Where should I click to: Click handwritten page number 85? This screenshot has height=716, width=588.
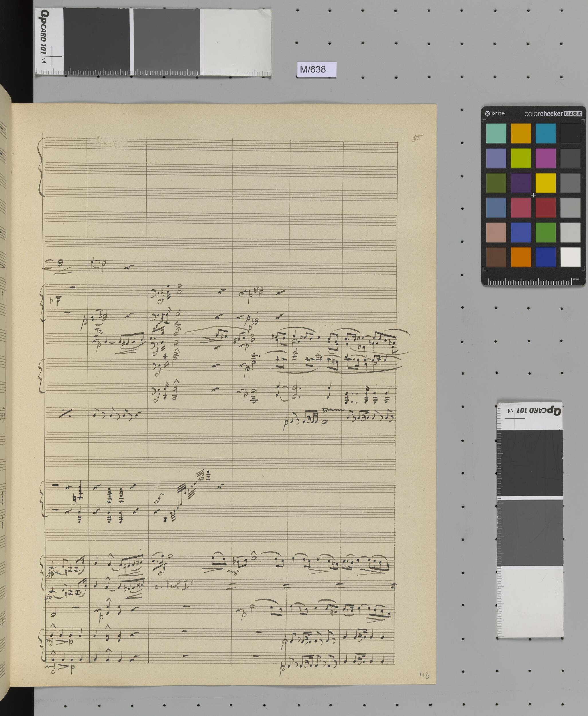coord(417,138)
